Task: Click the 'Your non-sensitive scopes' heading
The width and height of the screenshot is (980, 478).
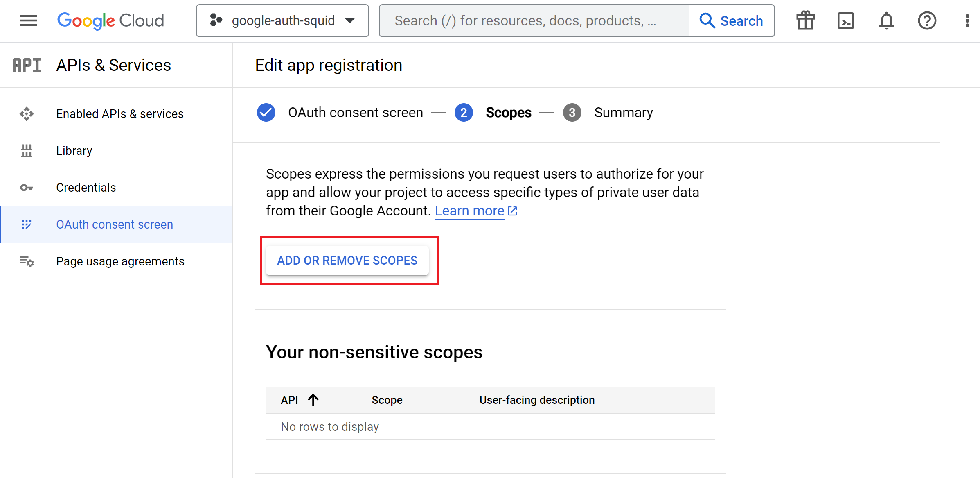Action: click(x=374, y=352)
